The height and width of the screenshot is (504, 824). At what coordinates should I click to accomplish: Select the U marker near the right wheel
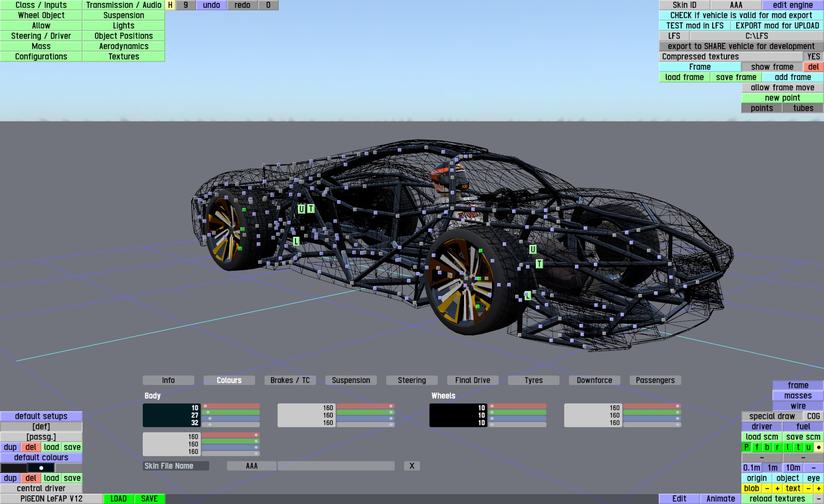(533, 249)
